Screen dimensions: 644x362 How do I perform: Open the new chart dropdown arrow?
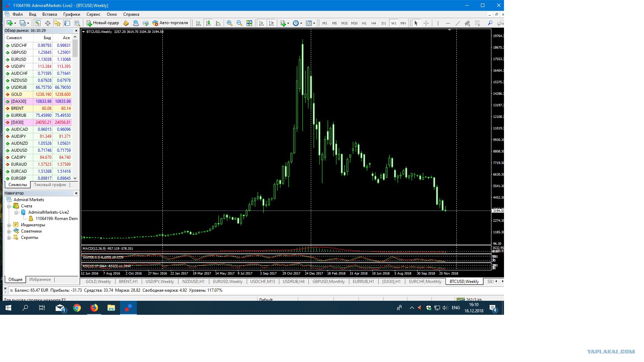click(x=15, y=23)
